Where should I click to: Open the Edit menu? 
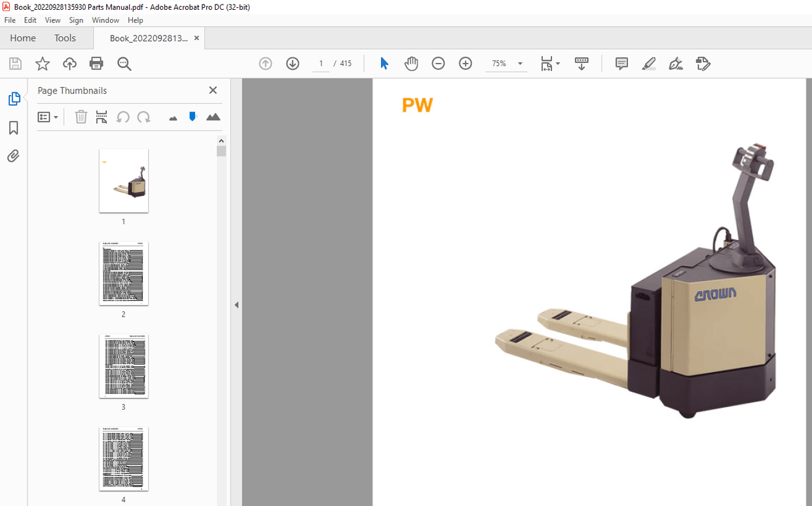30,20
